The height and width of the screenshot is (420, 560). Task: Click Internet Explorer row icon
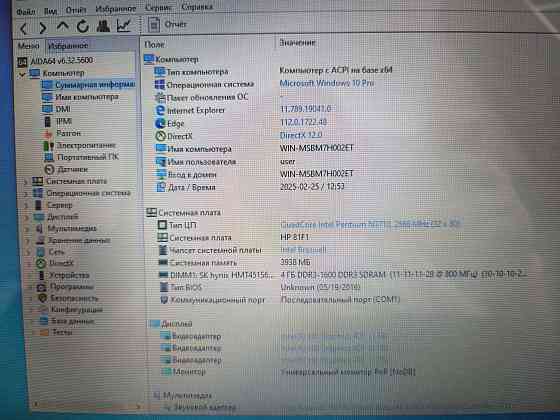pos(160,110)
